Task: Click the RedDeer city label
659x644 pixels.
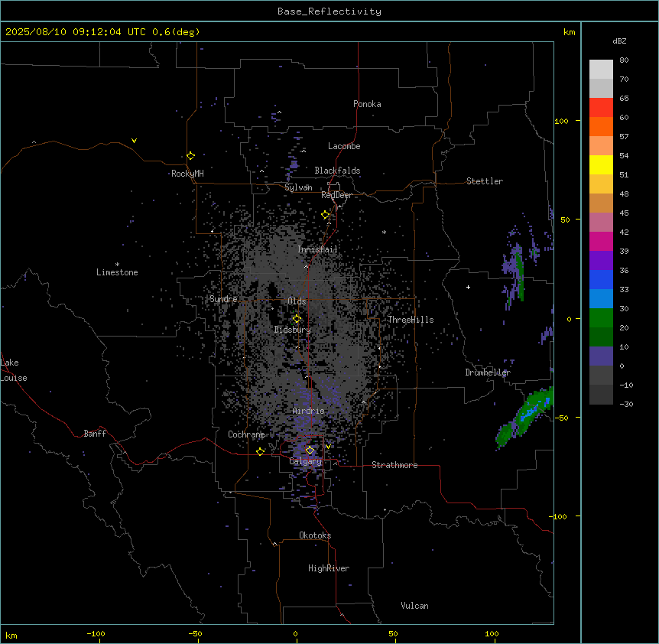Action: 336,195
